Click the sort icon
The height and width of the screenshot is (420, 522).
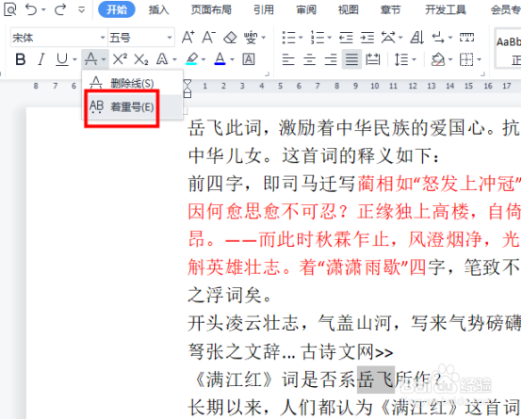pos(417,38)
